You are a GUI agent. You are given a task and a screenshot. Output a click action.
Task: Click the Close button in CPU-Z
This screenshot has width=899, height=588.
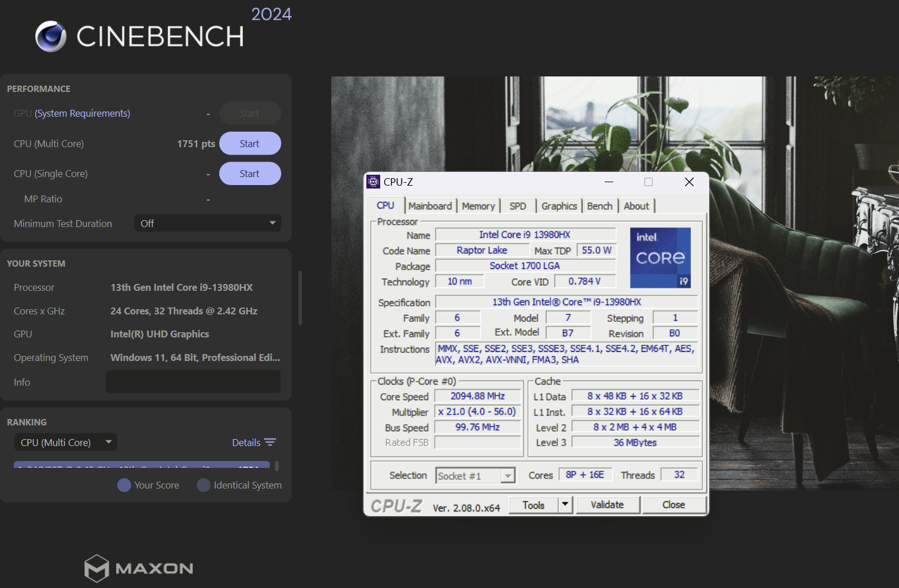(x=674, y=505)
